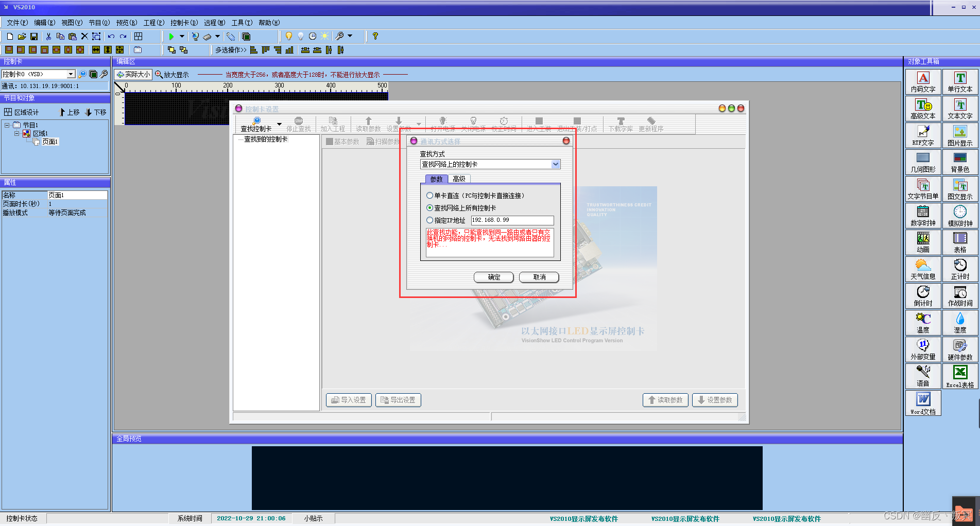Insert an 动画 animation object
Screen dimensions: 980x526
pos(923,242)
